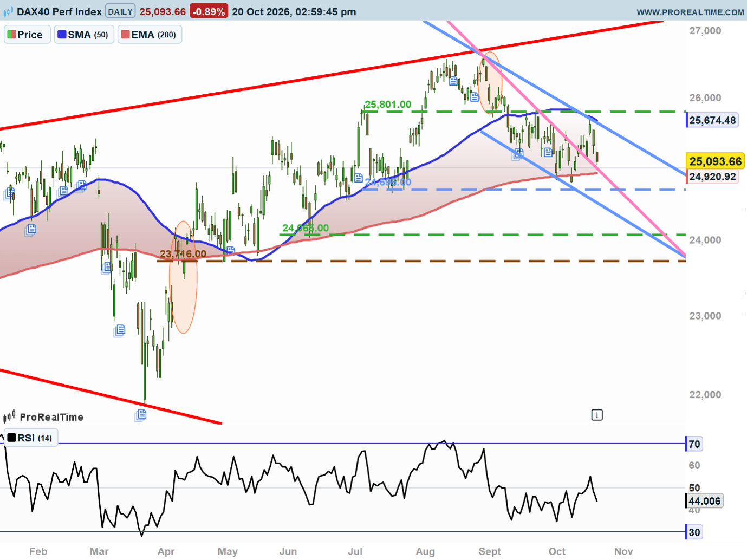Change the DAILY timeframe selector

click(x=120, y=11)
